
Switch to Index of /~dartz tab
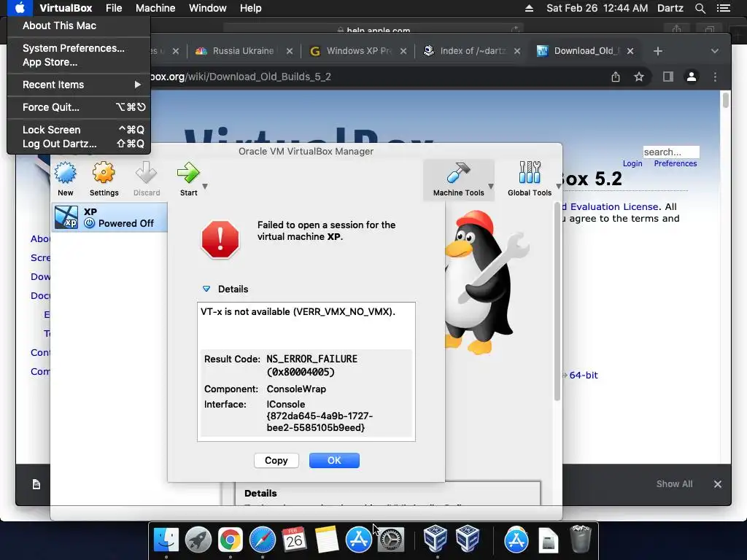[473, 51]
